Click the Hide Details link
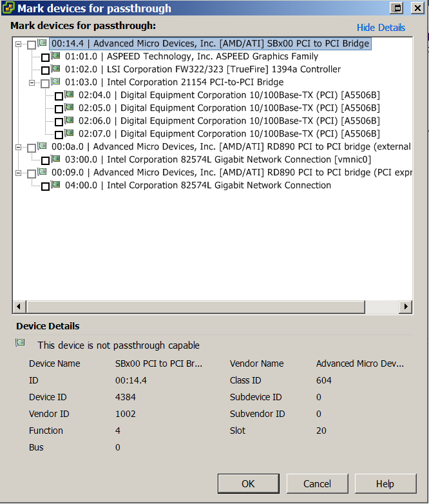429x504 pixels. (381, 28)
